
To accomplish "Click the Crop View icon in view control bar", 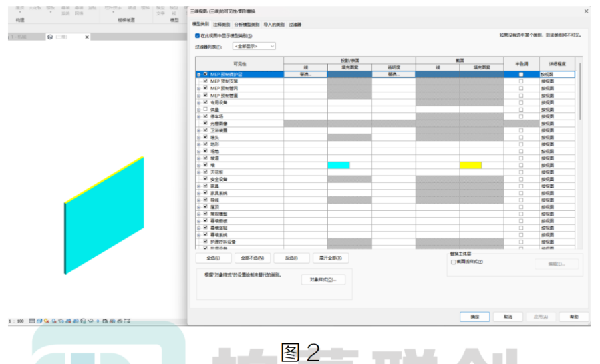I will [x=69, y=321].
